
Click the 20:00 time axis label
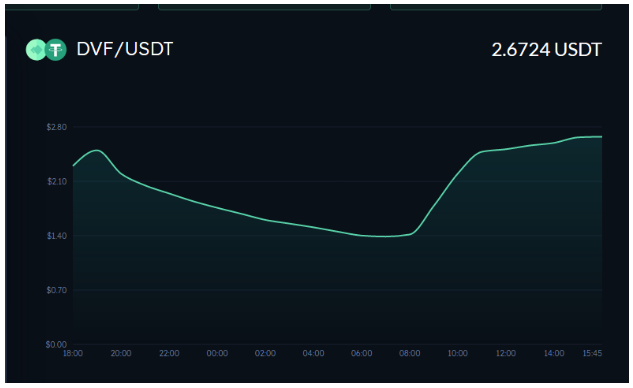click(x=121, y=353)
